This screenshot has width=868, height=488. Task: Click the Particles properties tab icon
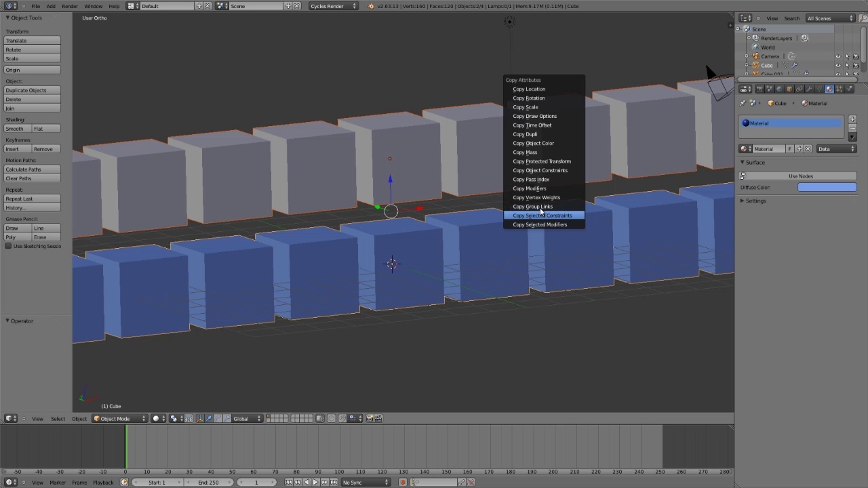pyautogui.click(x=840, y=89)
